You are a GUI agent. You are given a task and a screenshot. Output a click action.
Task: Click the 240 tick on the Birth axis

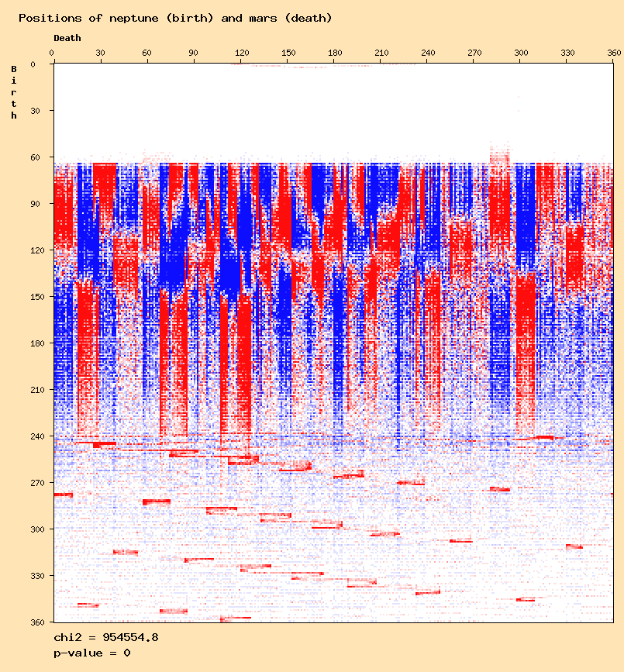[35, 436]
